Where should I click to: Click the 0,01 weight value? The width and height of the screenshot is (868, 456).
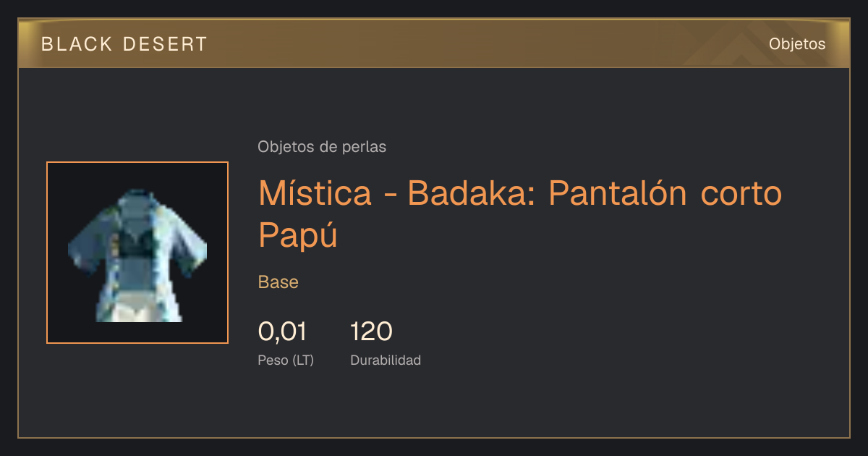(x=282, y=332)
